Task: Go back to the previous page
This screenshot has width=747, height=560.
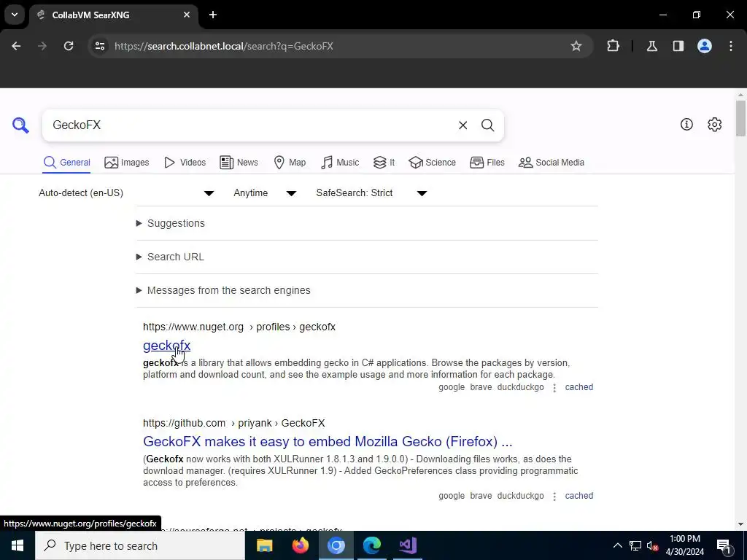Action: click(x=16, y=46)
